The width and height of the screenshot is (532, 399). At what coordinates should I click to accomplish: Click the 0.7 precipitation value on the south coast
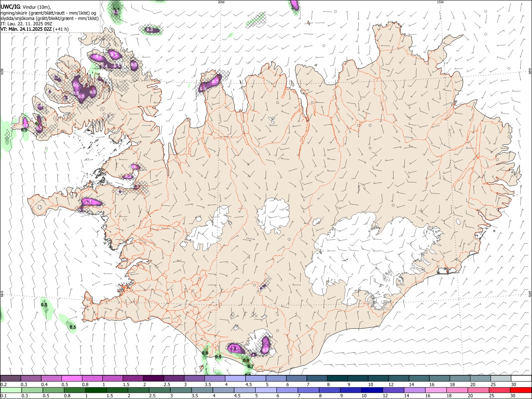pyautogui.click(x=251, y=366)
